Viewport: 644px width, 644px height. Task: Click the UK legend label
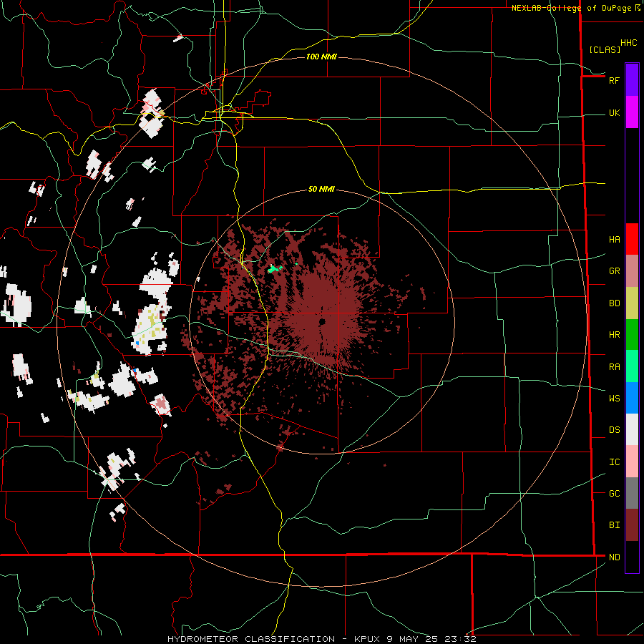(615, 113)
